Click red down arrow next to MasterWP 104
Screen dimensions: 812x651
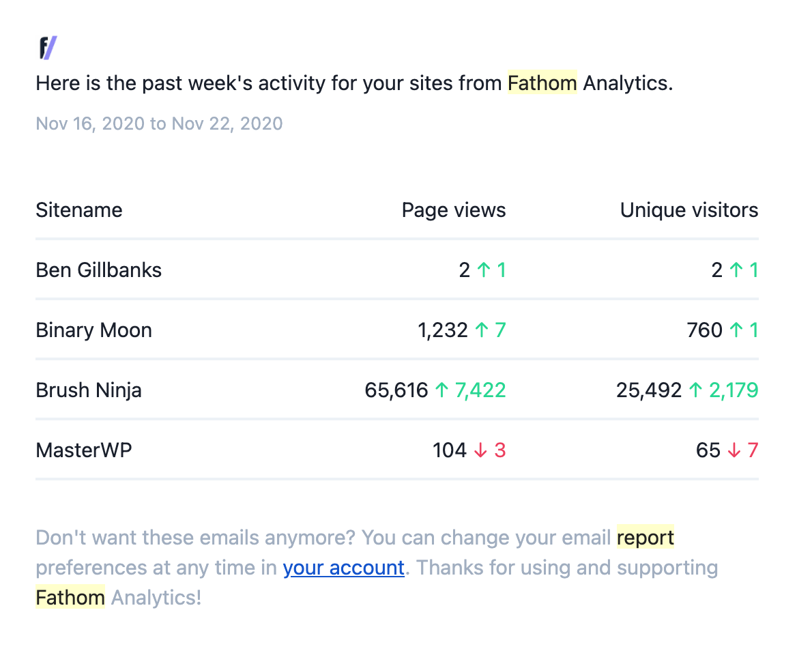coord(480,450)
